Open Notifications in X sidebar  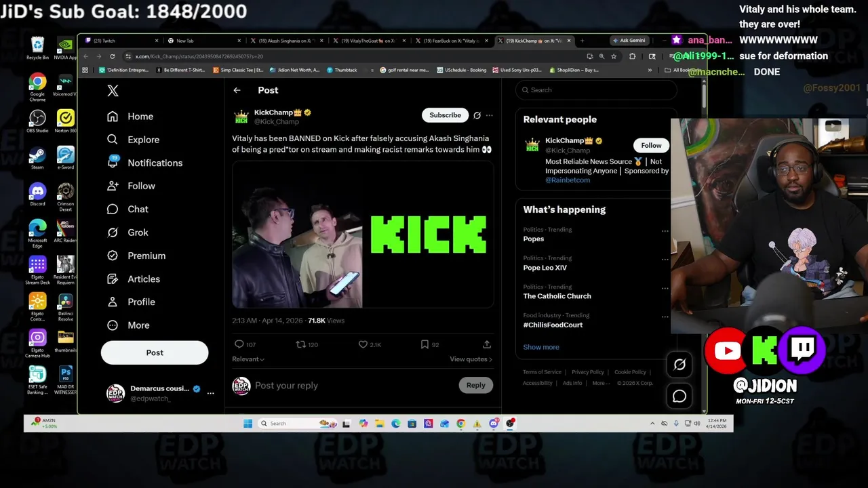144,163
